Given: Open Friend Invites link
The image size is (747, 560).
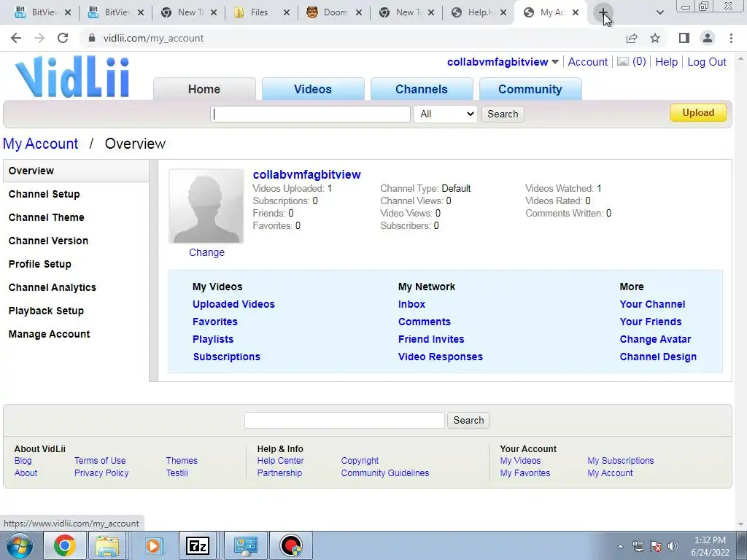Looking at the screenshot, I should [431, 340].
